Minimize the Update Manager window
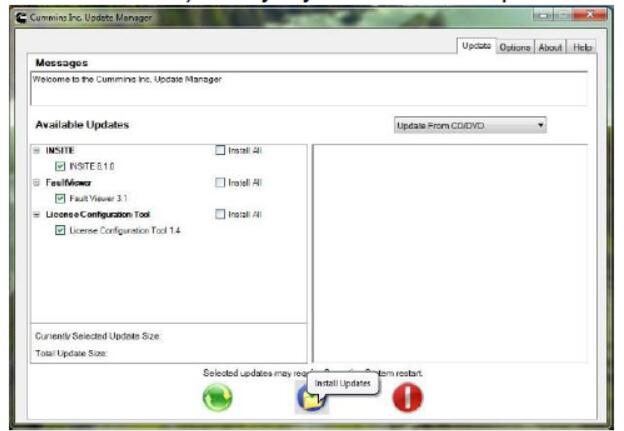Viewport: 624px width, 431px height. (543, 15)
